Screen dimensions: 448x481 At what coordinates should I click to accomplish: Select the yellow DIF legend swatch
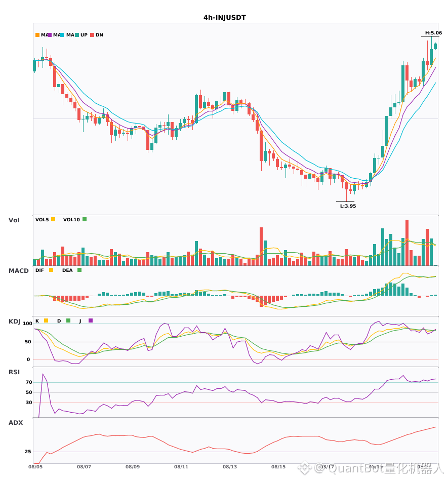coord(51,270)
